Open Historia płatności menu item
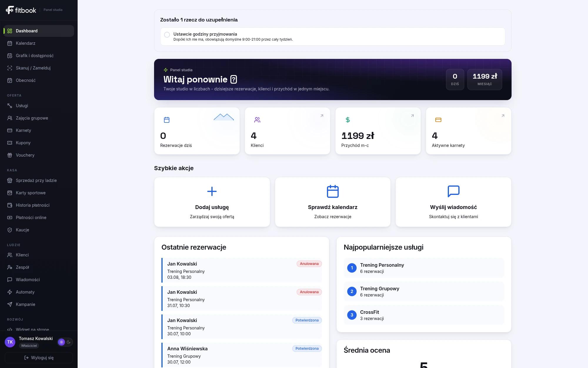The height and width of the screenshot is (368, 588). pyautogui.click(x=39, y=205)
